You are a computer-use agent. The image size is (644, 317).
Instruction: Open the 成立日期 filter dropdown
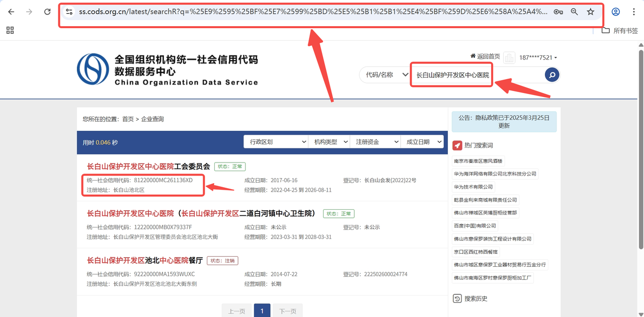coord(422,142)
